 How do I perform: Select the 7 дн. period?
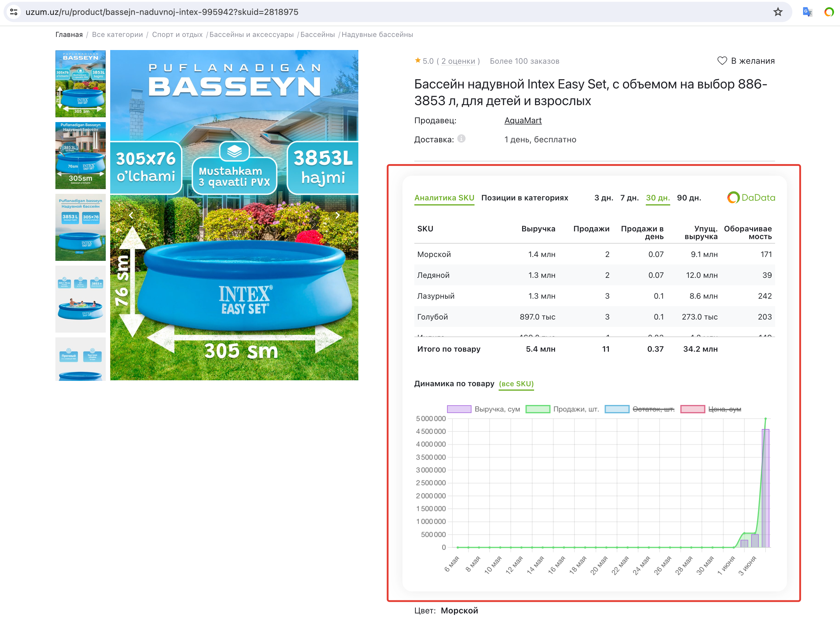pyautogui.click(x=629, y=197)
